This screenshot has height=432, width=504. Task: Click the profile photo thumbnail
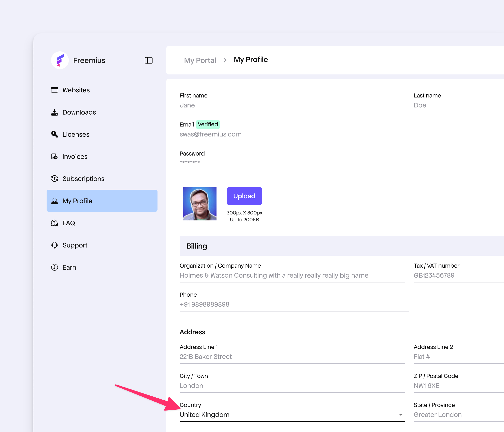click(x=200, y=204)
